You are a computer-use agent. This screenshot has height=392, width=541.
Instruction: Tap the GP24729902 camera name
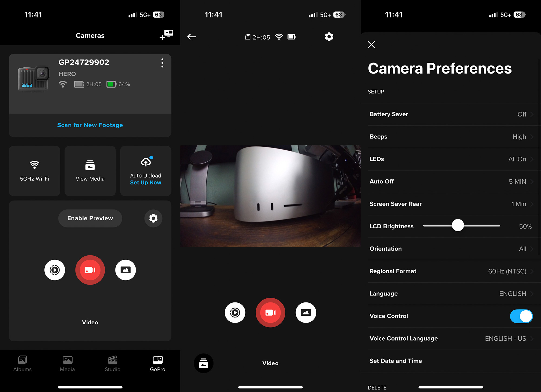point(84,62)
